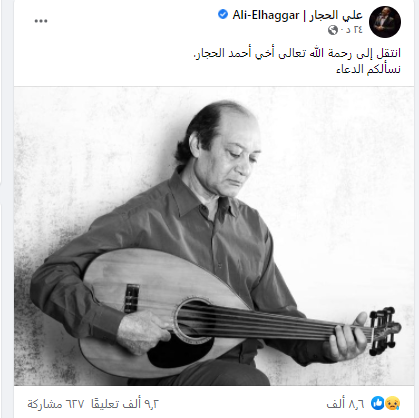Click the blue verified badge

tap(223, 15)
